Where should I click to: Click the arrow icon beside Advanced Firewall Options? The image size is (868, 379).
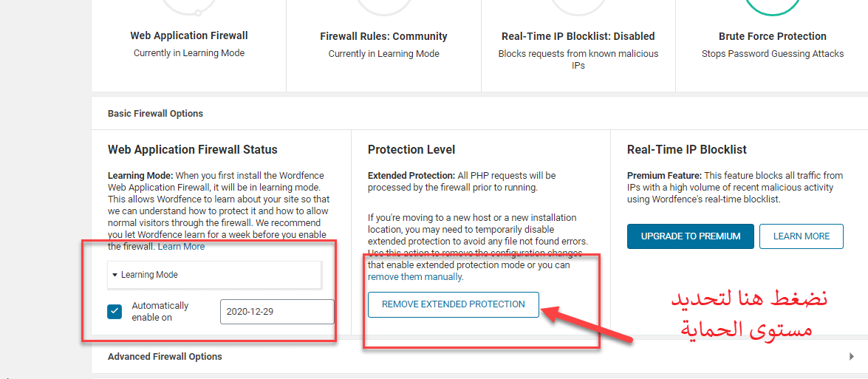852,357
